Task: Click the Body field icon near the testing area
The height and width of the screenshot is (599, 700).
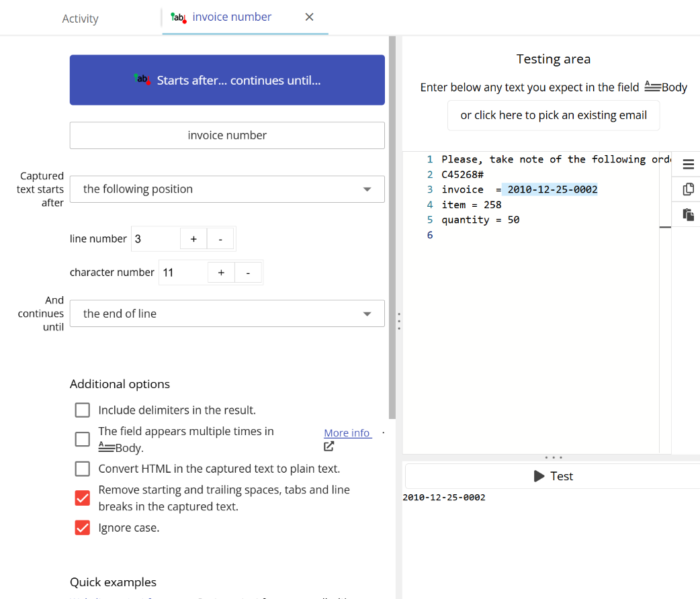Action: pyautogui.click(x=653, y=87)
